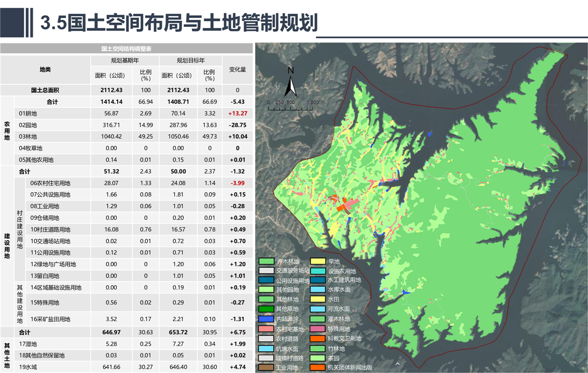Select the 茶园 legend swatch
The height and width of the screenshot is (373, 588).
318,358
